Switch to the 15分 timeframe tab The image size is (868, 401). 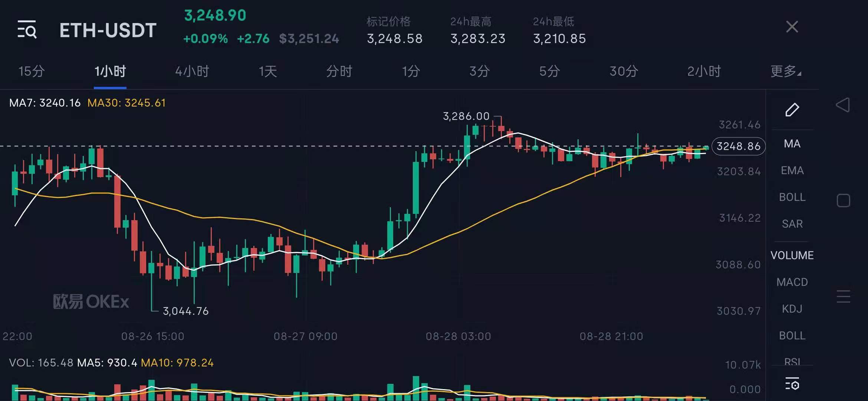31,71
